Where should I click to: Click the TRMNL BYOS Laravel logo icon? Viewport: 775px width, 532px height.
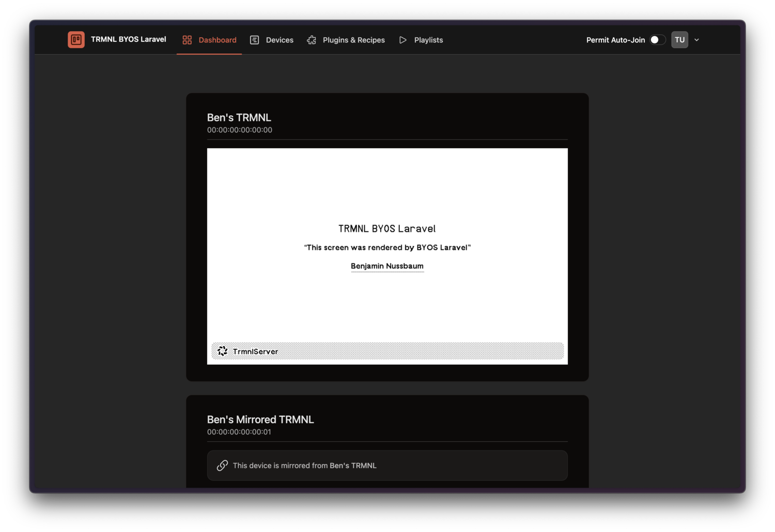(x=76, y=39)
